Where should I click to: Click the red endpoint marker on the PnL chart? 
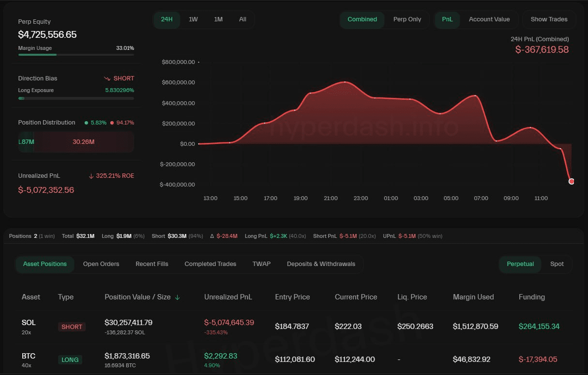point(572,181)
